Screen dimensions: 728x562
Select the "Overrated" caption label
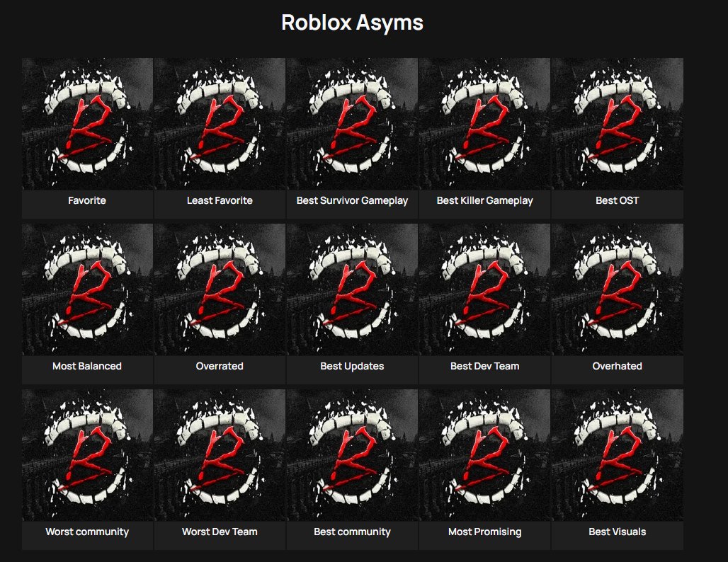pos(220,366)
